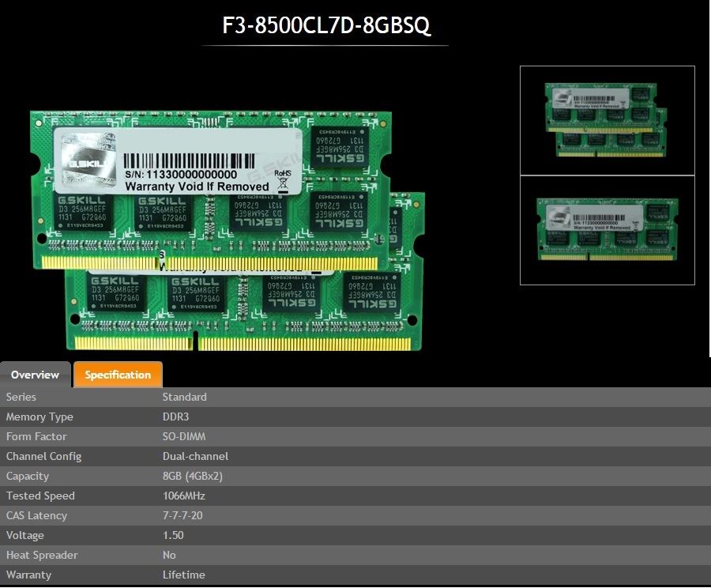
Task: Click the '1066MHz' value
Action: [183, 496]
